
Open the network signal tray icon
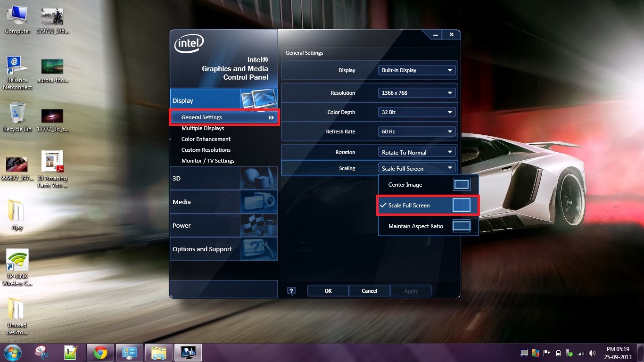(x=581, y=353)
